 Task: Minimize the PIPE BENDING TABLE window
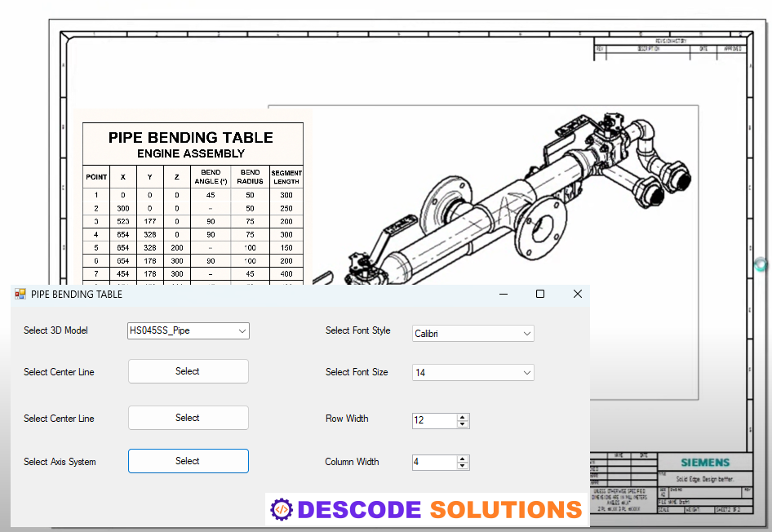click(504, 294)
